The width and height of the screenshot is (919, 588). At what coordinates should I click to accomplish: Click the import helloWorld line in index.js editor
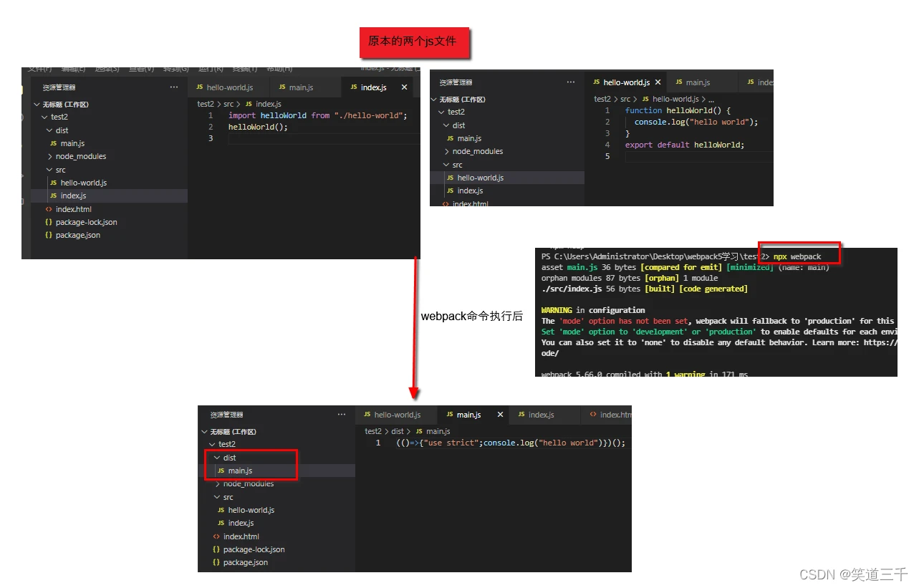coord(317,115)
